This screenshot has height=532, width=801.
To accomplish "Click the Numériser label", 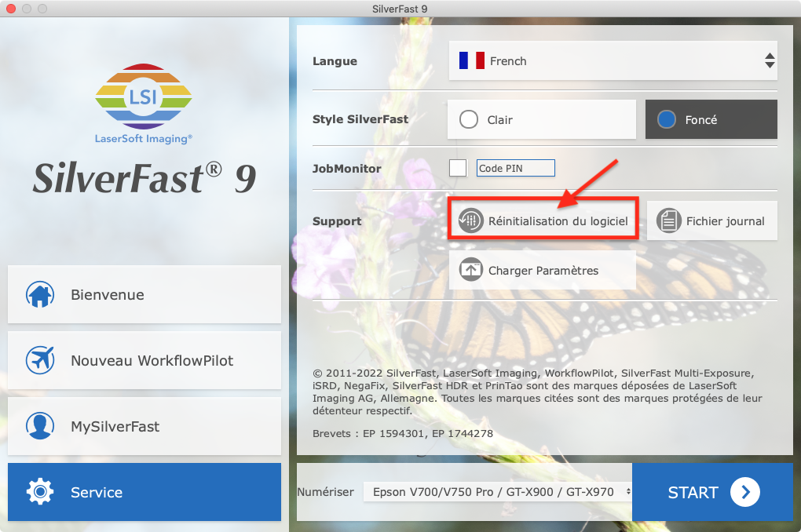I will click(x=325, y=492).
